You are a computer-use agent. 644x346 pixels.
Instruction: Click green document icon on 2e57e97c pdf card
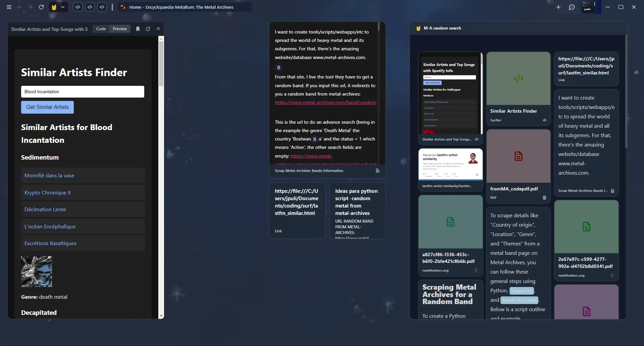click(586, 227)
